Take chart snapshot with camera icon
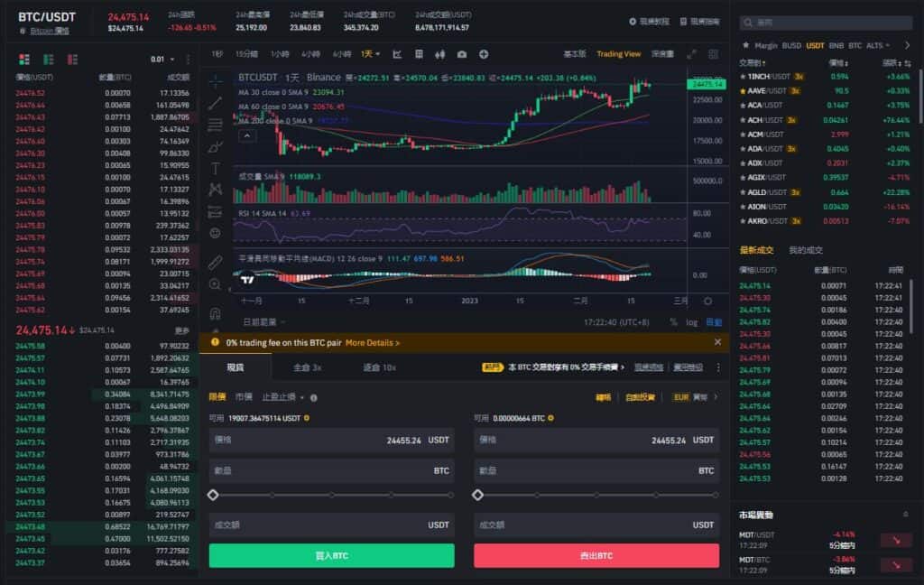Viewport: 924px width, 585px height. coord(462,54)
